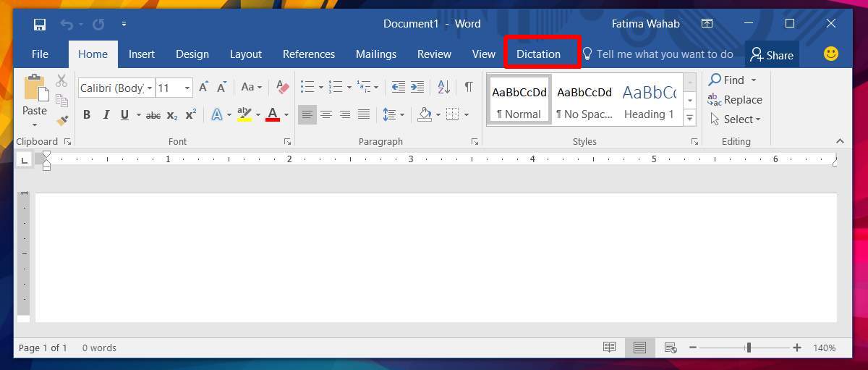
Task: Toggle Bold formatting
Action: [x=87, y=114]
